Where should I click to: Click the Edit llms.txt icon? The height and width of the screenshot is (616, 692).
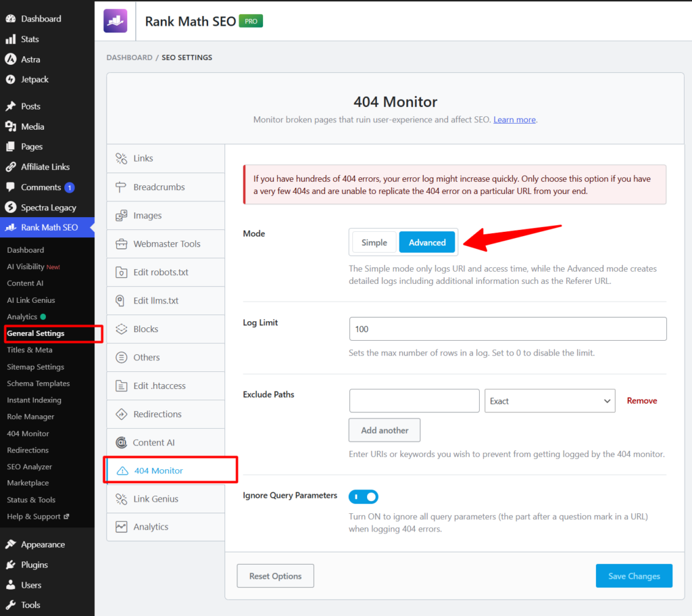coord(120,301)
